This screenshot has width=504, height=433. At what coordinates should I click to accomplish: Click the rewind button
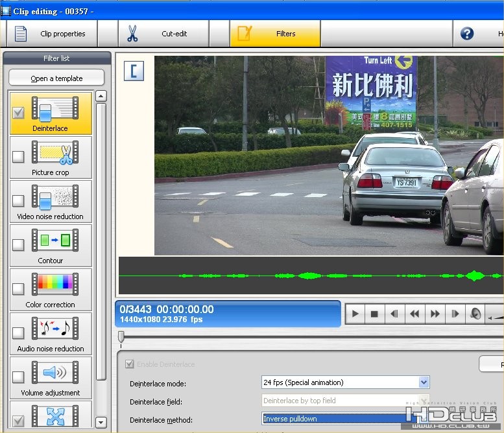click(x=414, y=314)
